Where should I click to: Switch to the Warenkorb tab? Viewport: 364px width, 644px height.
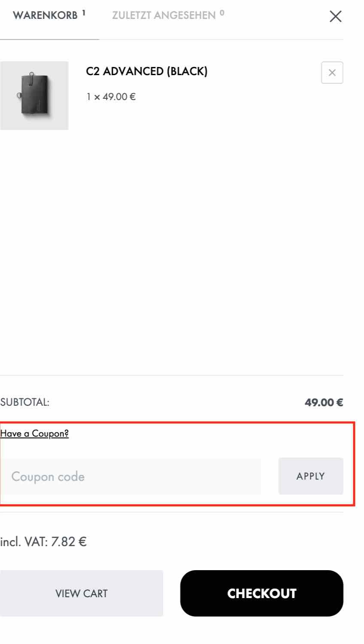(x=45, y=15)
